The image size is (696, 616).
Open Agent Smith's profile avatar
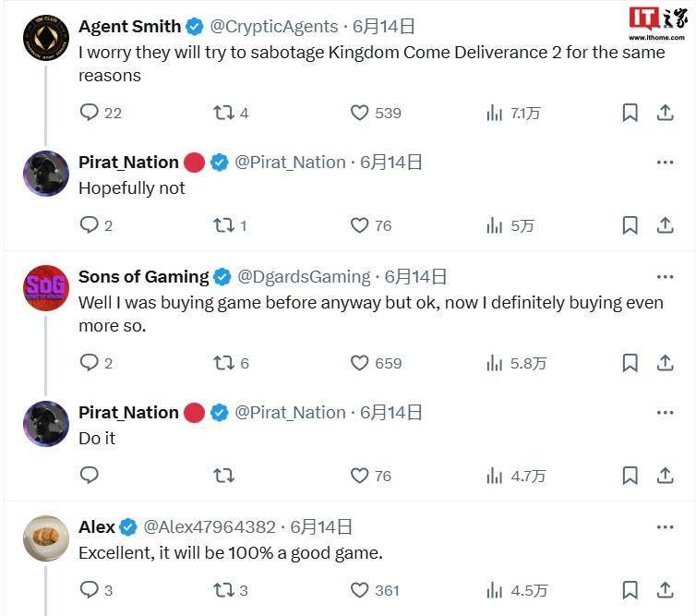click(x=46, y=37)
